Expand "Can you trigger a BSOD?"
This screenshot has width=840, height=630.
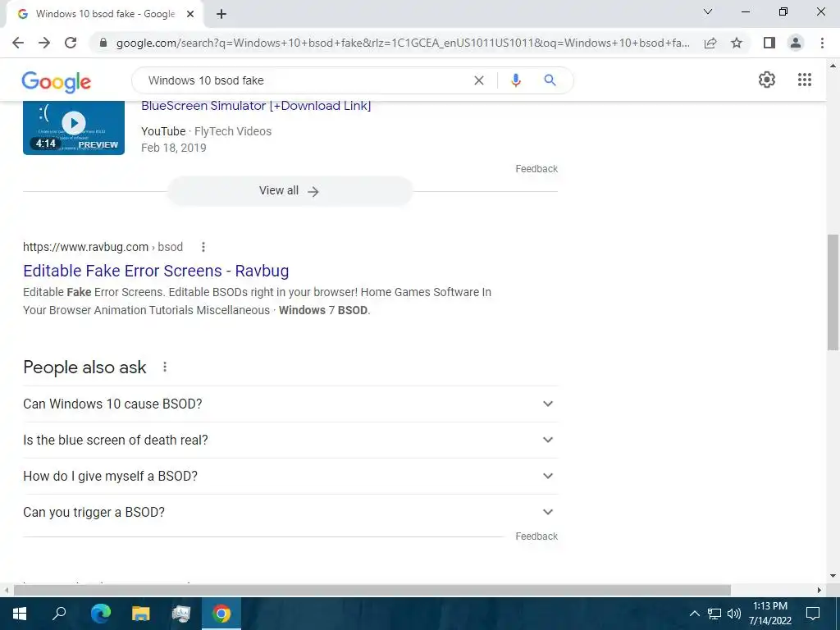290,512
